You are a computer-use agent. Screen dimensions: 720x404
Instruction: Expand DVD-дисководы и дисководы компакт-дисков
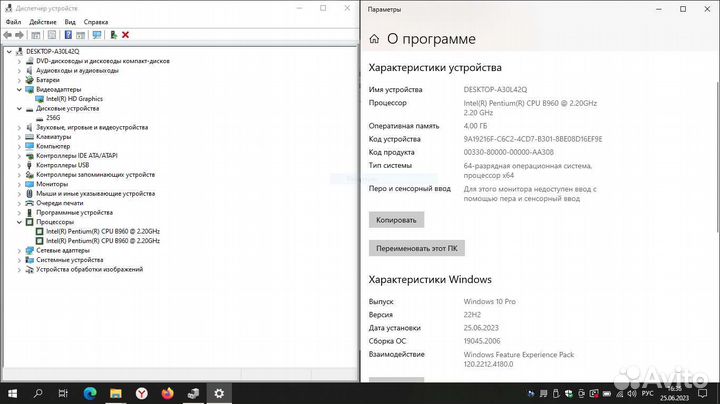(x=19, y=61)
